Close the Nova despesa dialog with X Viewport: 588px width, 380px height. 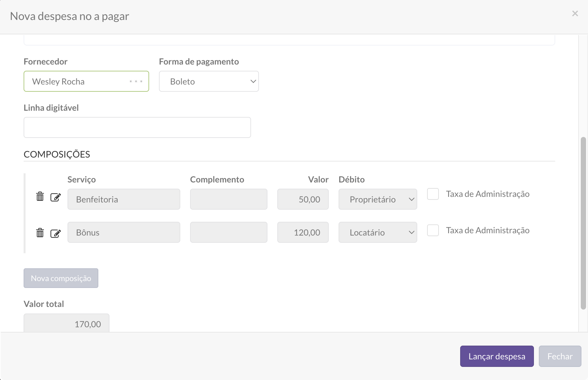point(575,14)
